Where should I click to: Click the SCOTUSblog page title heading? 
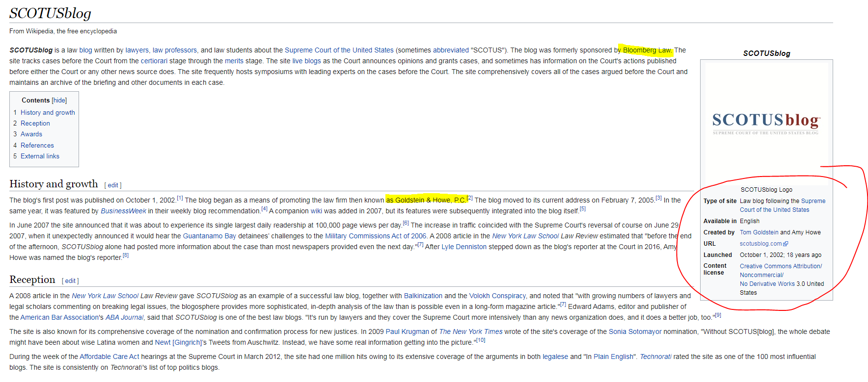pyautogui.click(x=50, y=13)
